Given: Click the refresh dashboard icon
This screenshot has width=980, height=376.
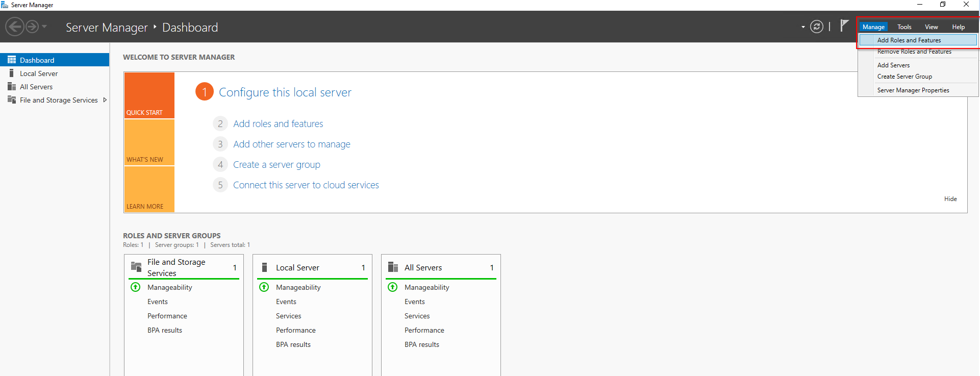Looking at the screenshot, I should pyautogui.click(x=817, y=27).
